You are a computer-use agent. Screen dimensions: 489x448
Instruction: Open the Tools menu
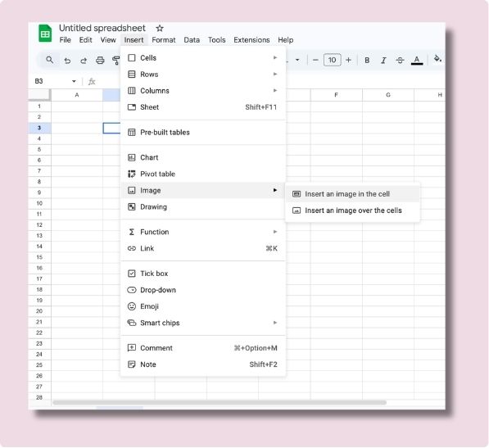[x=217, y=40]
